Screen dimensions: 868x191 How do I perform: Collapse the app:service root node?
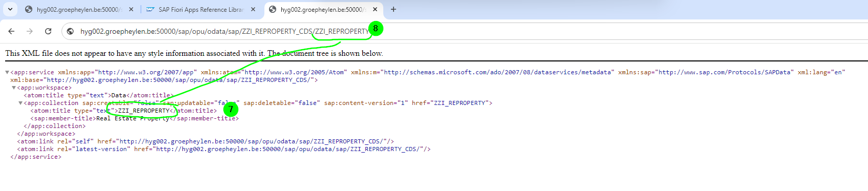[x=7, y=72]
